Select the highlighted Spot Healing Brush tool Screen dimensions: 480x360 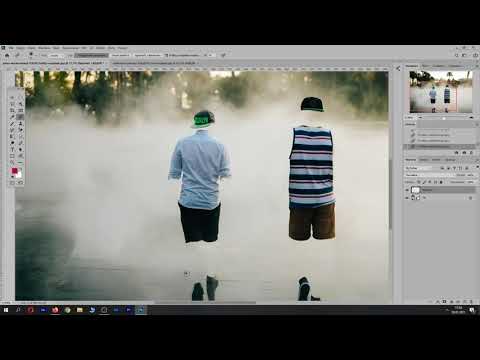[x=20, y=117]
